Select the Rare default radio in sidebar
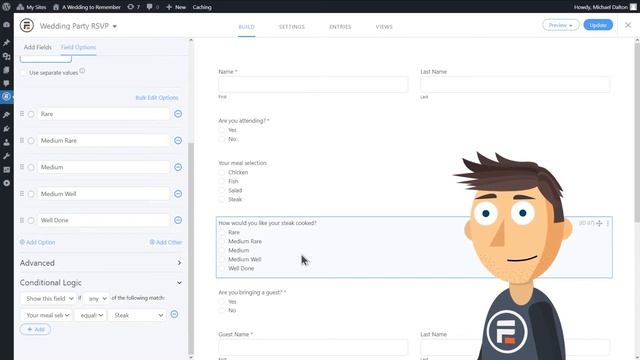 pos(31,114)
